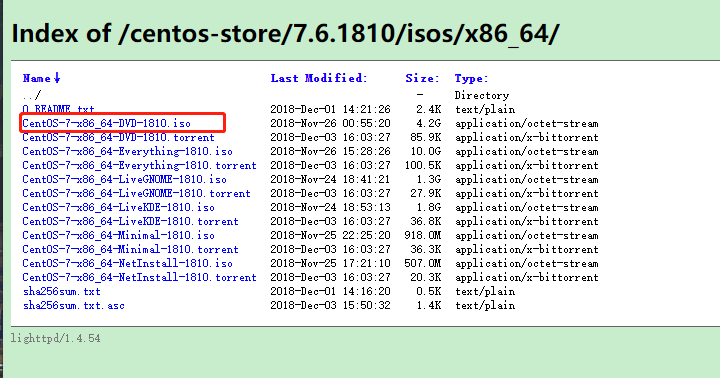Click the 1.8G size of LiveKDE iso
This screenshot has height=378, width=720.
click(x=429, y=208)
